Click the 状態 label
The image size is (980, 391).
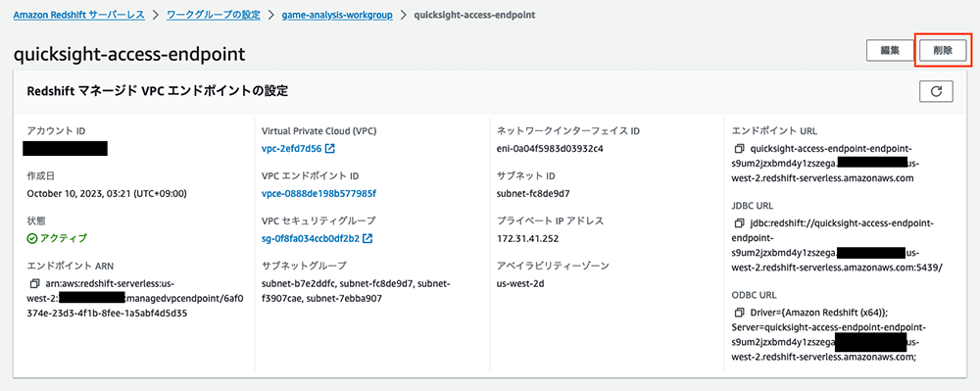(x=36, y=221)
